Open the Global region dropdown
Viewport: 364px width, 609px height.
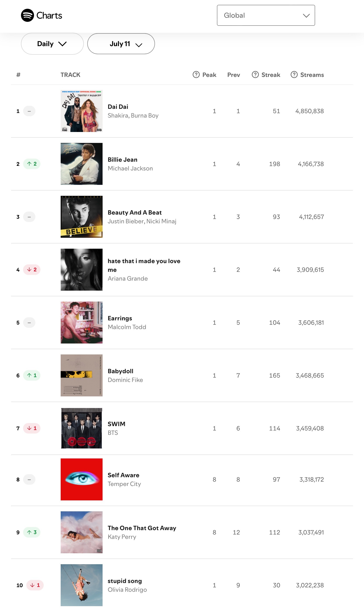point(266,15)
